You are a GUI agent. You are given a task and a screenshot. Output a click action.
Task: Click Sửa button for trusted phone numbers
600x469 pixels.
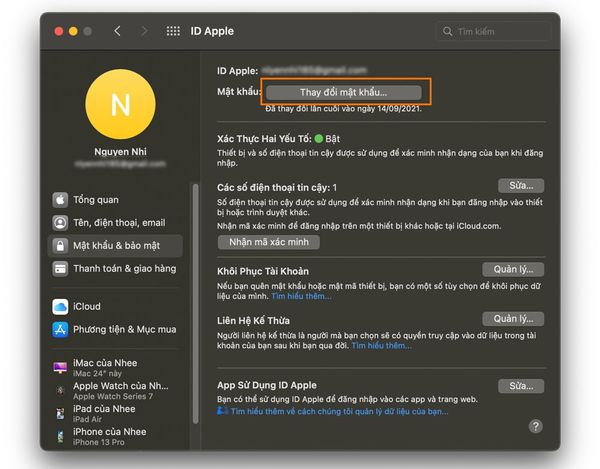click(x=521, y=186)
